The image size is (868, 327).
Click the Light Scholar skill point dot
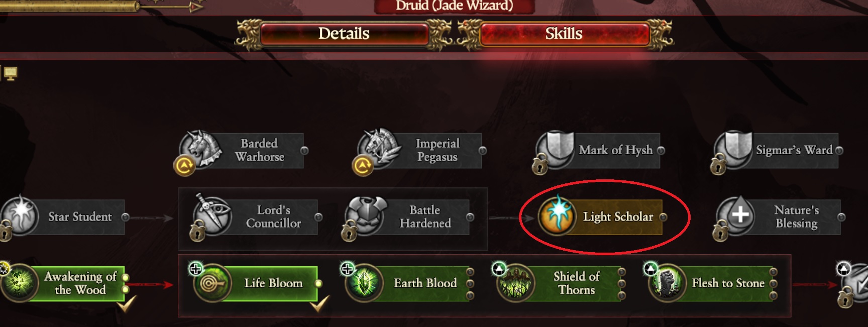point(663,217)
